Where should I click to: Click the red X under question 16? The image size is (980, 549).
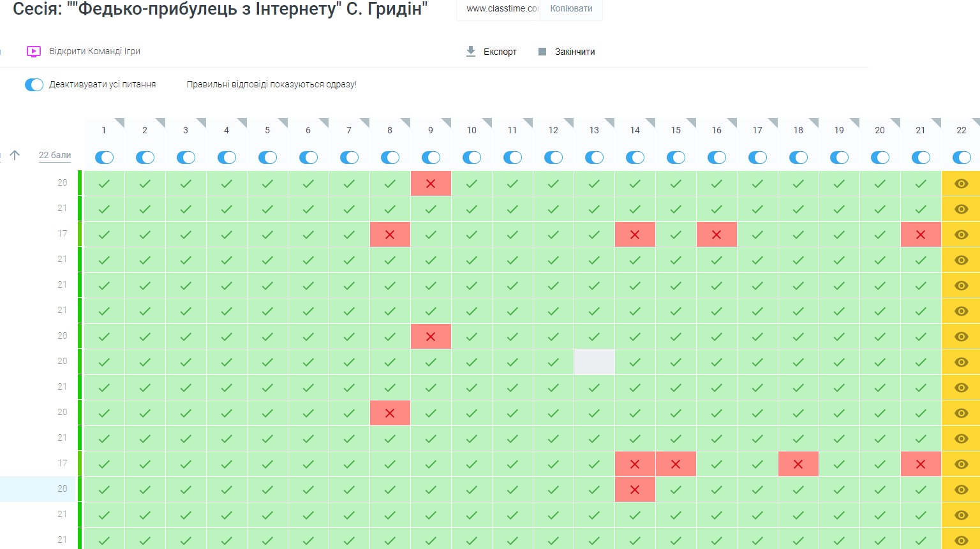(x=716, y=235)
